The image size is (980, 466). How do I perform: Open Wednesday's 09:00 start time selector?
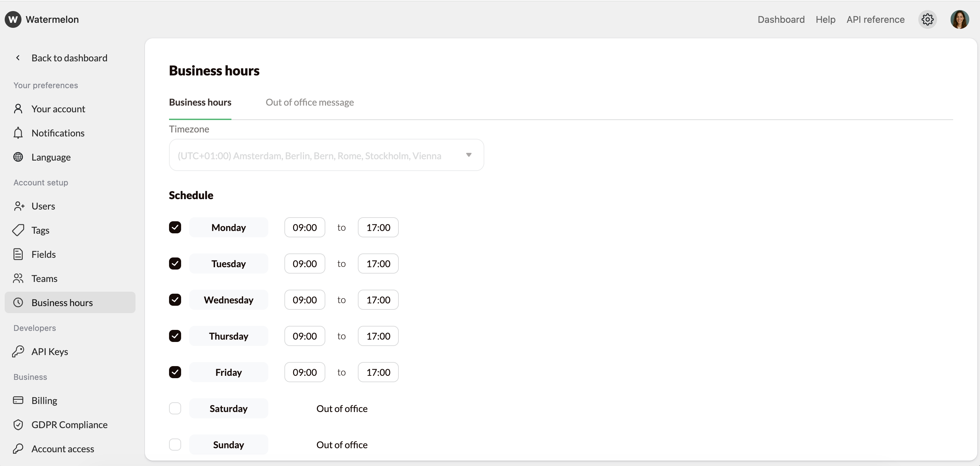304,300
